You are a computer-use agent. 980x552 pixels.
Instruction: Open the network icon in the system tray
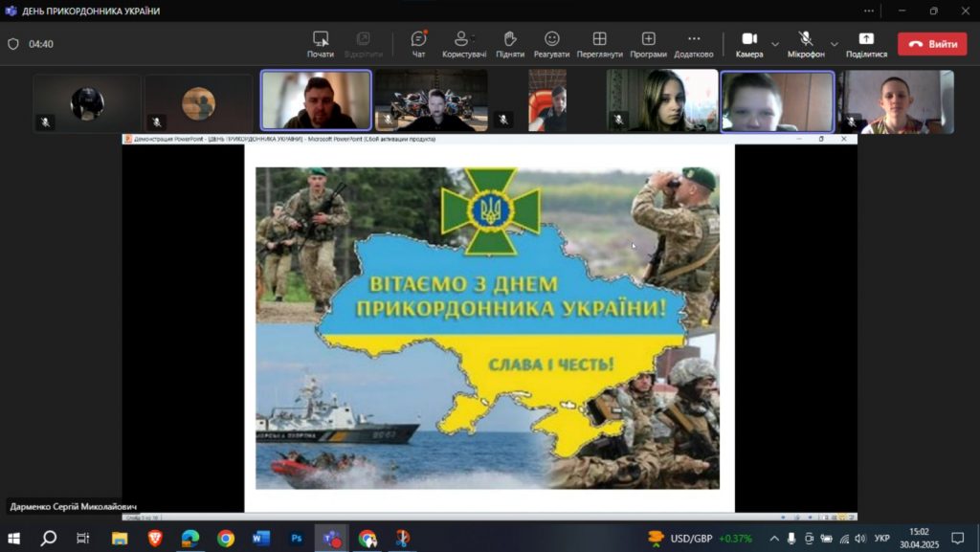tap(844, 539)
